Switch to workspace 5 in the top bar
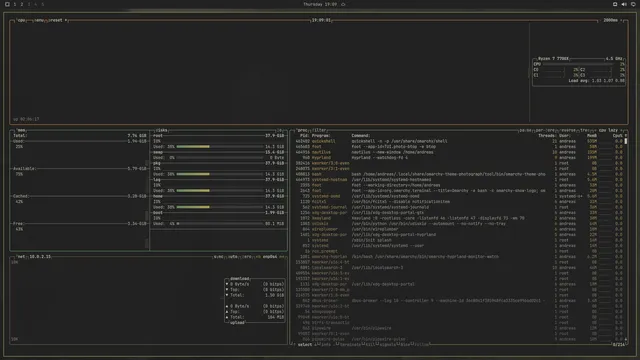This screenshot has height=360, width=640. point(42,4)
